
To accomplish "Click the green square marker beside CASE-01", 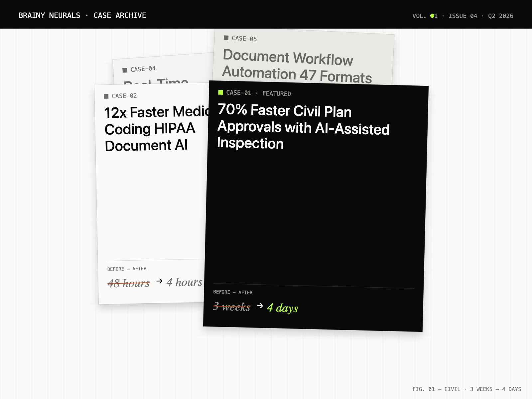I will tap(220, 92).
